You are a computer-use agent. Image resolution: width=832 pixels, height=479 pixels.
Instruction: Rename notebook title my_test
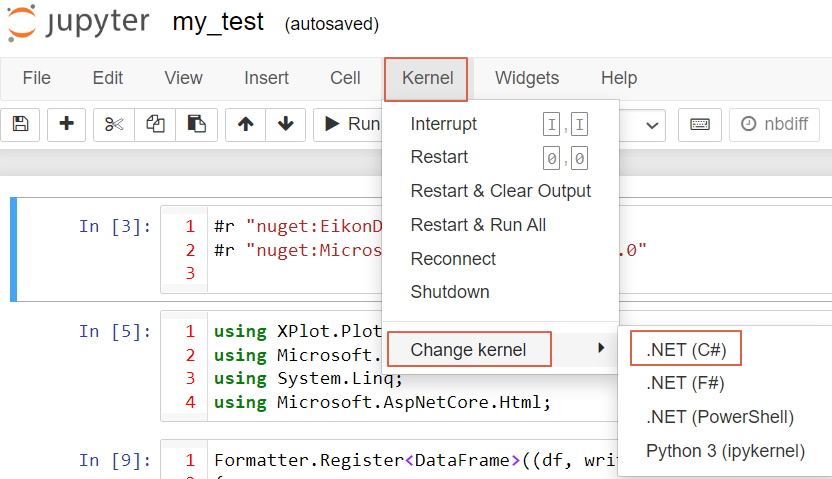tap(218, 22)
